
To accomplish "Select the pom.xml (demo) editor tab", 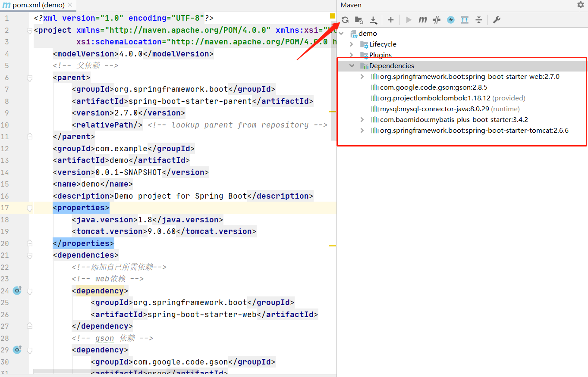I will click(x=38, y=5).
